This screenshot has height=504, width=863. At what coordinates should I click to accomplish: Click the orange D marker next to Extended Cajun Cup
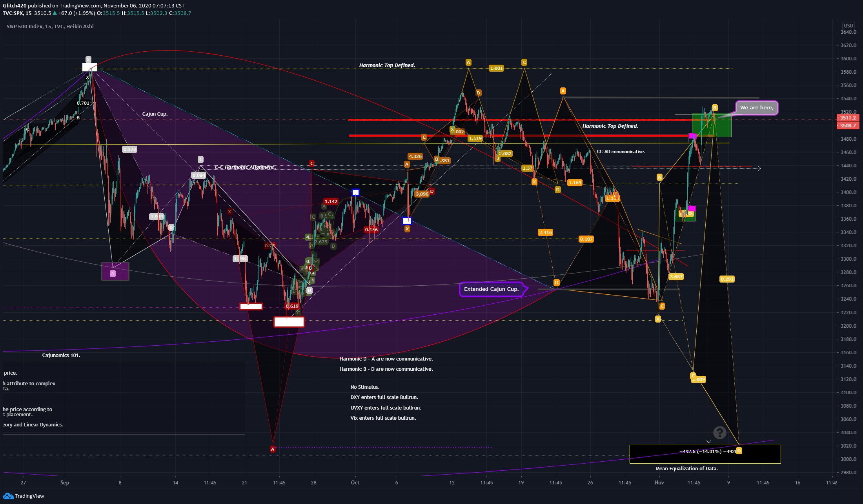pyautogui.click(x=556, y=283)
